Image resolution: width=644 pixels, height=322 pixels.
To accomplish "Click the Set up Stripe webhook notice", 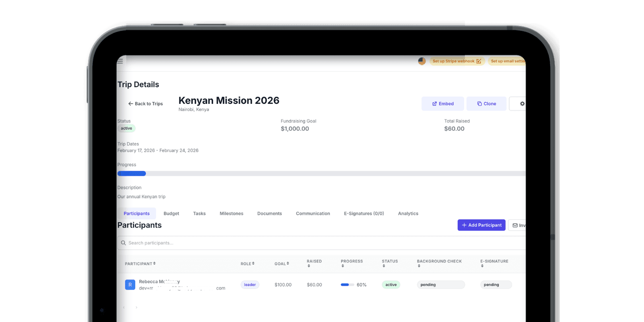I will 457,61.
